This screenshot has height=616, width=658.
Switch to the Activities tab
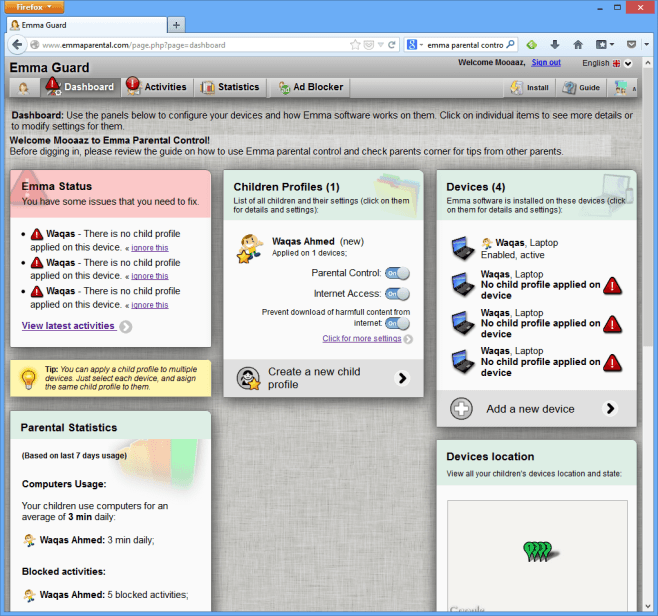tap(157, 87)
